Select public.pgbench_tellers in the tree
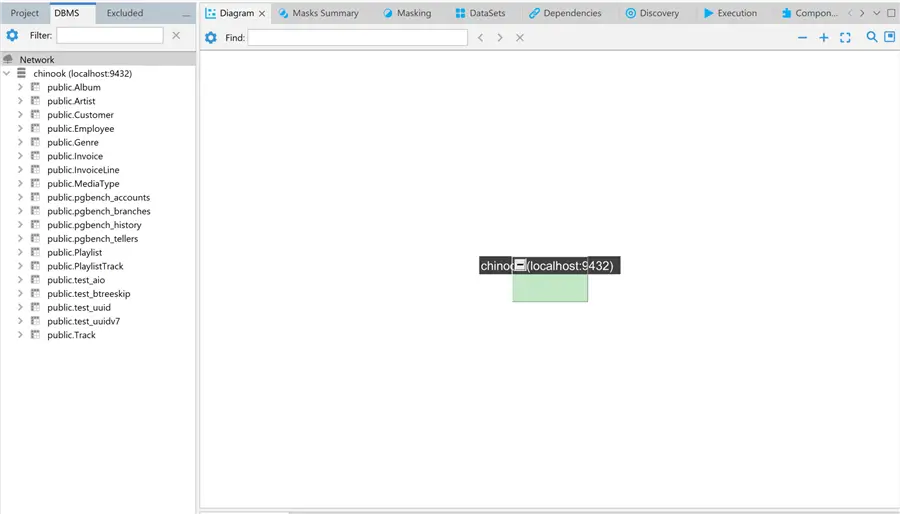This screenshot has width=900, height=514. coord(92,239)
